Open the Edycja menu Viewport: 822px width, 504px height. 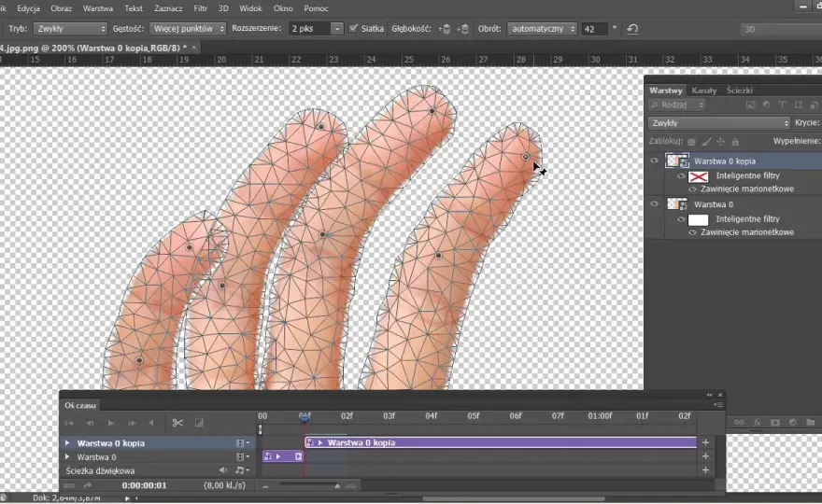point(28,8)
